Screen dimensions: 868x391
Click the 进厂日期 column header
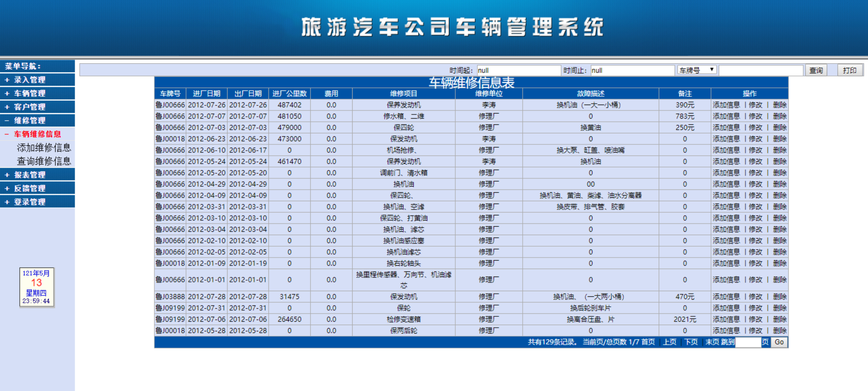(x=206, y=94)
